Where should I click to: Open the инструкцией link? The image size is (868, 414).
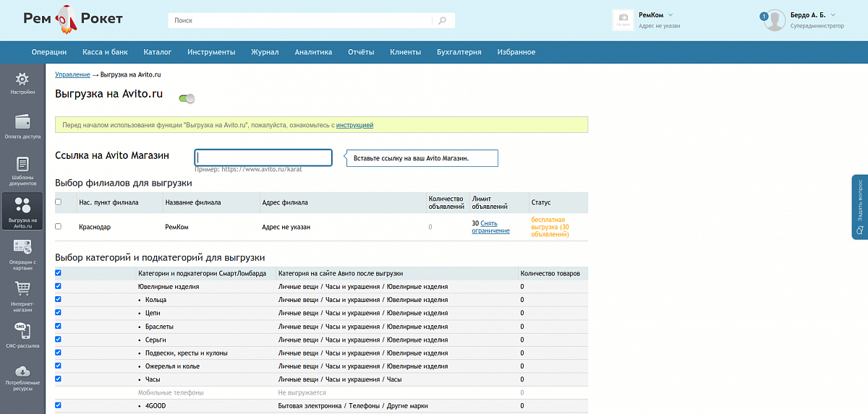point(354,125)
